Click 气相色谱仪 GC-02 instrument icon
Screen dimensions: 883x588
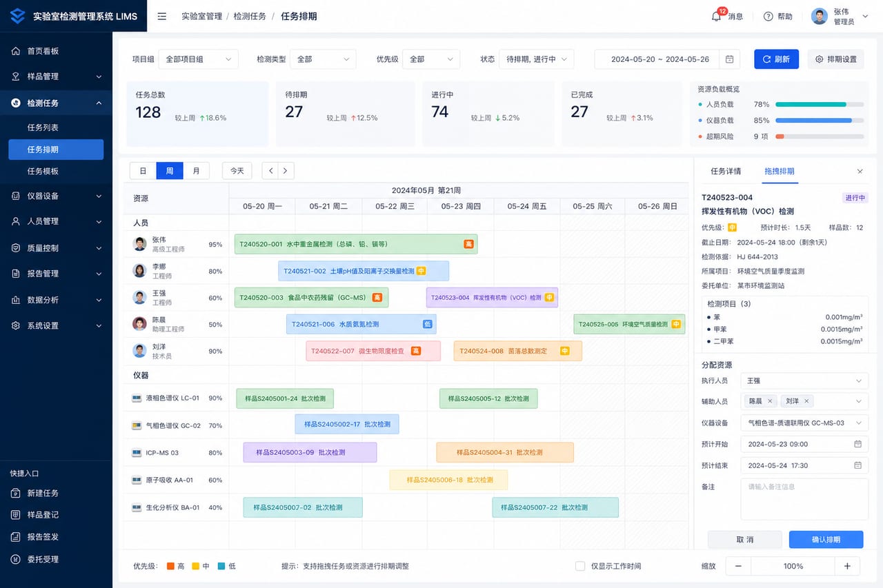137,426
